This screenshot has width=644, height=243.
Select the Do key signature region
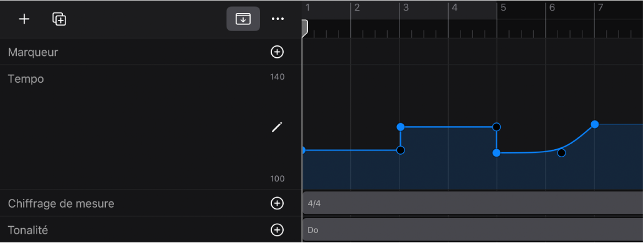click(x=473, y=230)
